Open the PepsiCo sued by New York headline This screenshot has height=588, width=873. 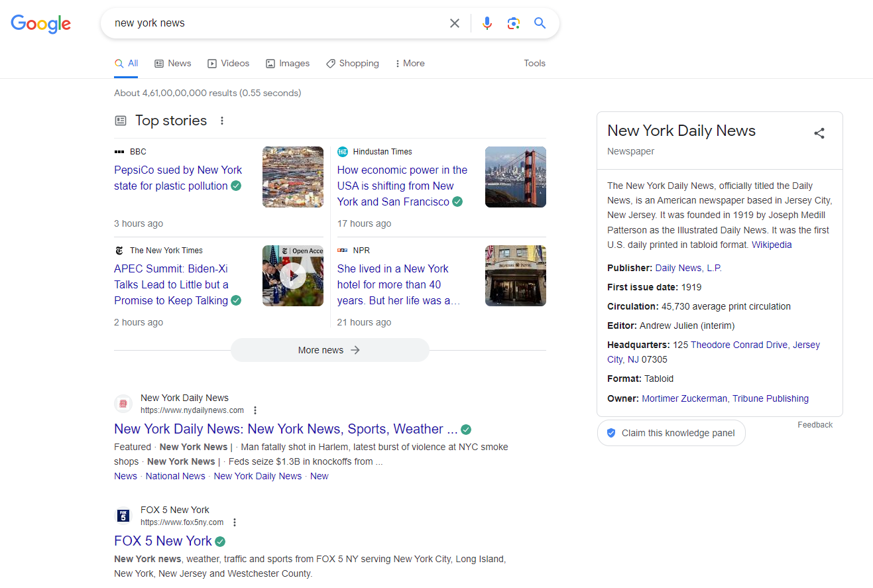178,178
